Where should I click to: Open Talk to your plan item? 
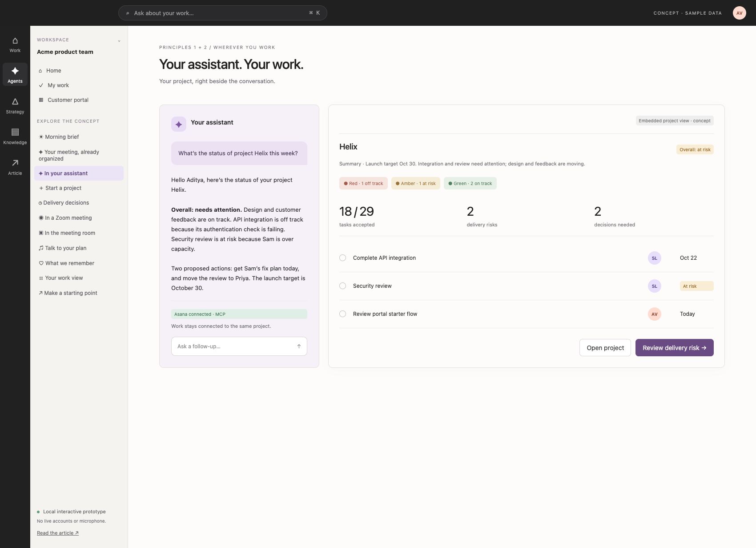pyautogui.click(x=79, y=248)
